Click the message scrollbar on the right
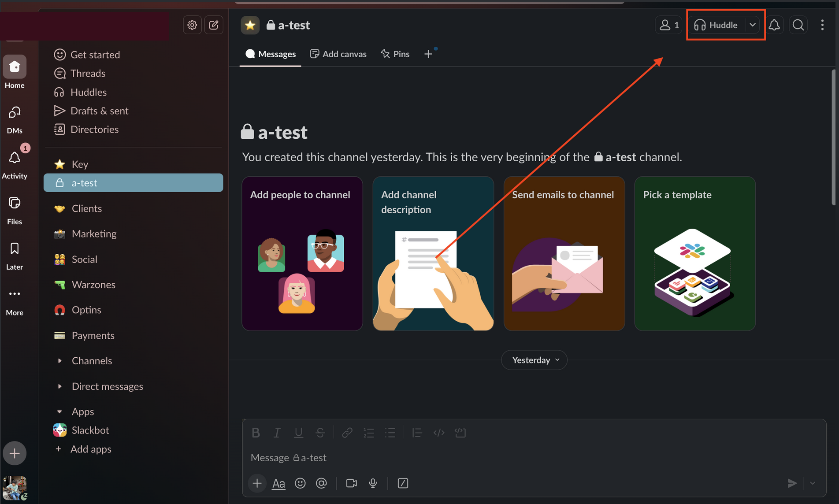 tap(833, 137)
